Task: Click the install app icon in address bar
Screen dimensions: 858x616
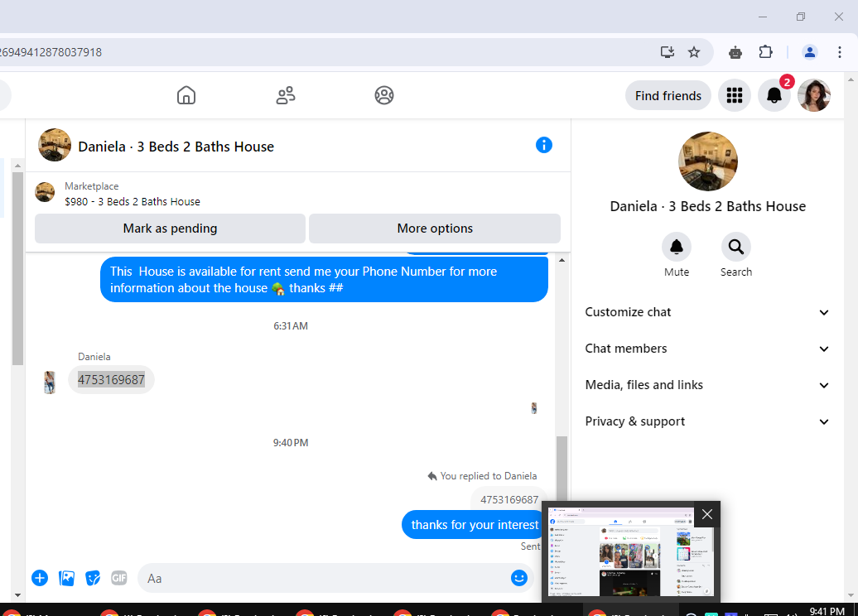Action: click(667, 52)
